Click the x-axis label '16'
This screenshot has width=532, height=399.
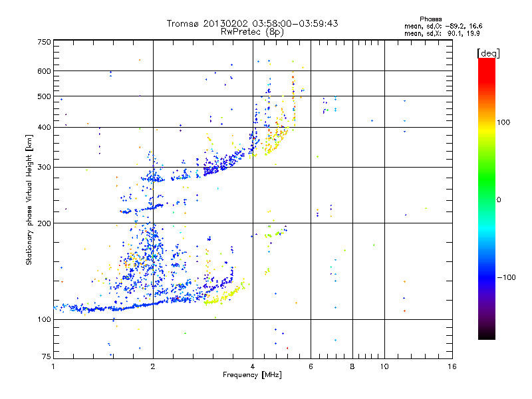coord(452,366)
